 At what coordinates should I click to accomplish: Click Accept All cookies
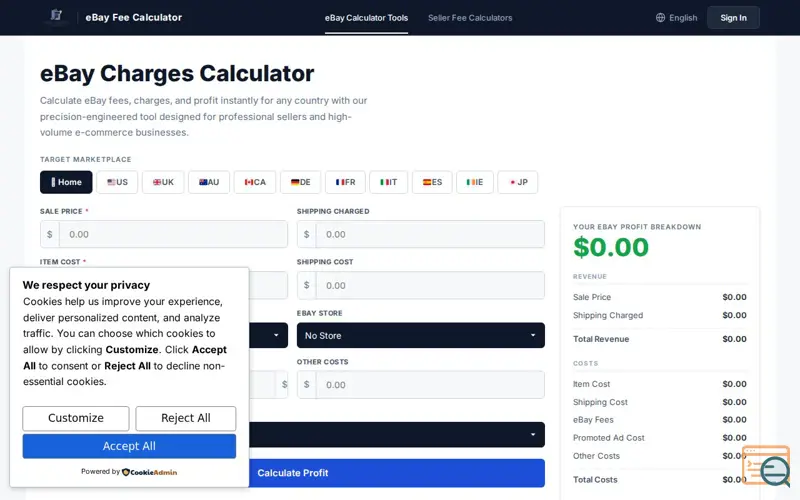129,446
